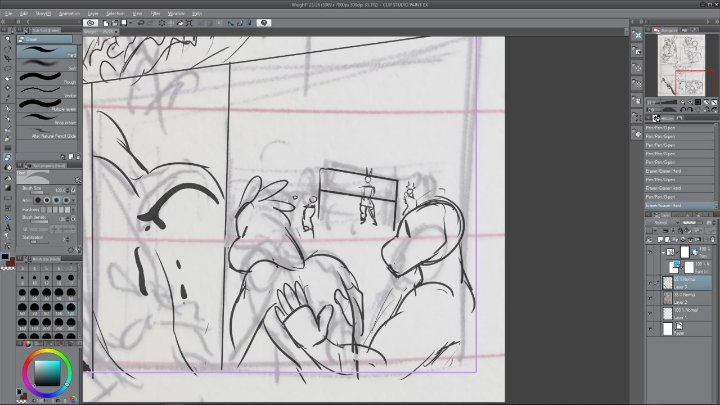Select fourth anti-aliasing option (Strong)
720x405 pixels.
coord(66,200)
